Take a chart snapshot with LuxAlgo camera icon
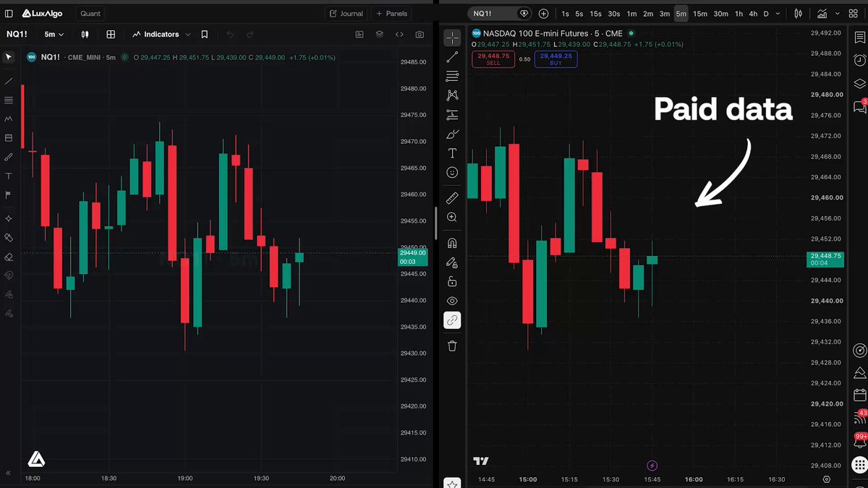The image size is (868, 488). pyautogui.click(x=420, y=34)
